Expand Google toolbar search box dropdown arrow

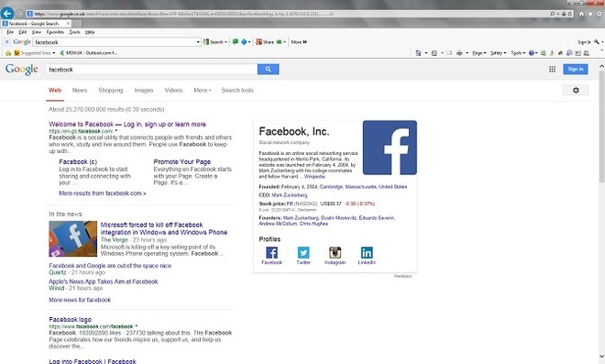click(x=198, y=41)
